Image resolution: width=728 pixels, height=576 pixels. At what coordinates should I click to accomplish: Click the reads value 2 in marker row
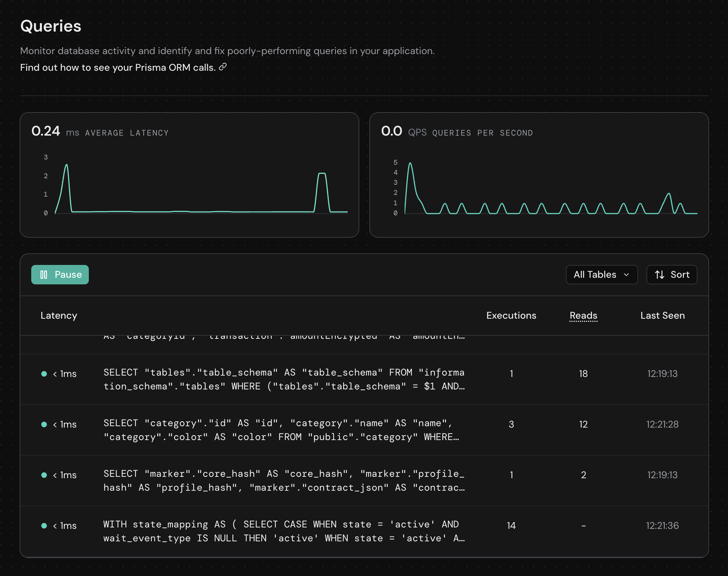pyautogui.click(x=583, y=475)
